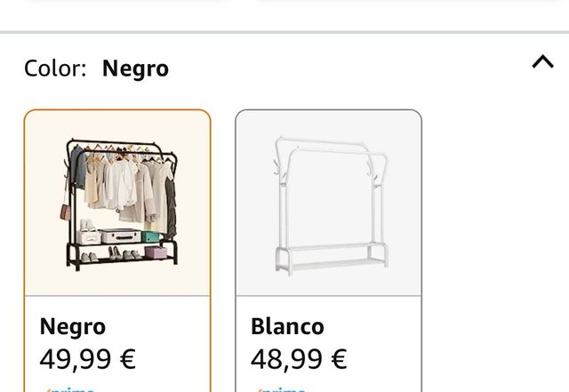Click the bold selected color name Negro

(135, 68)
